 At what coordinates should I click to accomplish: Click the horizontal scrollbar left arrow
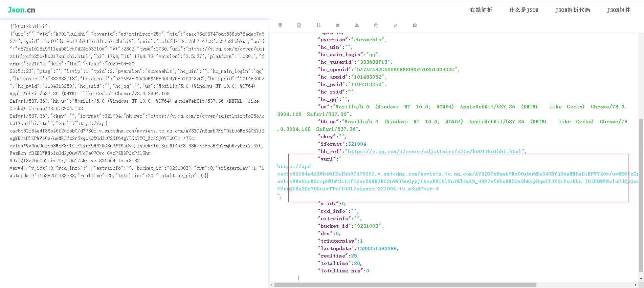[272, 285]
